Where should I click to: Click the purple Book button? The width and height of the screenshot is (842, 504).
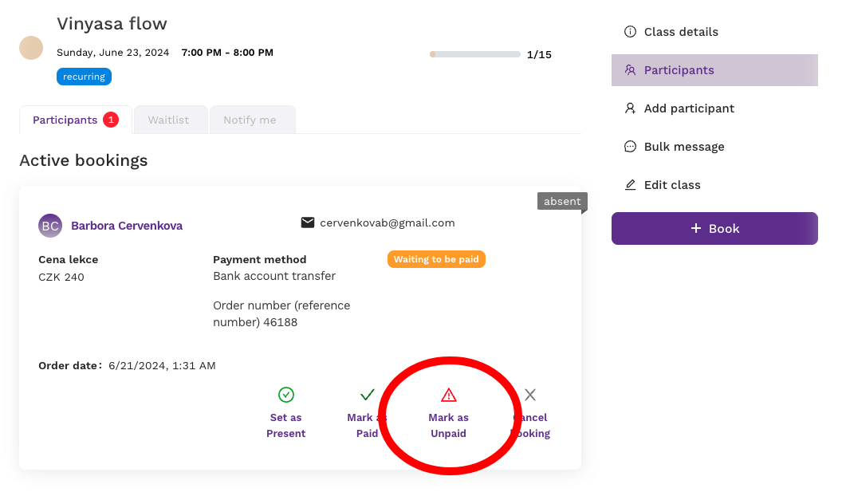click(x=714, y=228)
